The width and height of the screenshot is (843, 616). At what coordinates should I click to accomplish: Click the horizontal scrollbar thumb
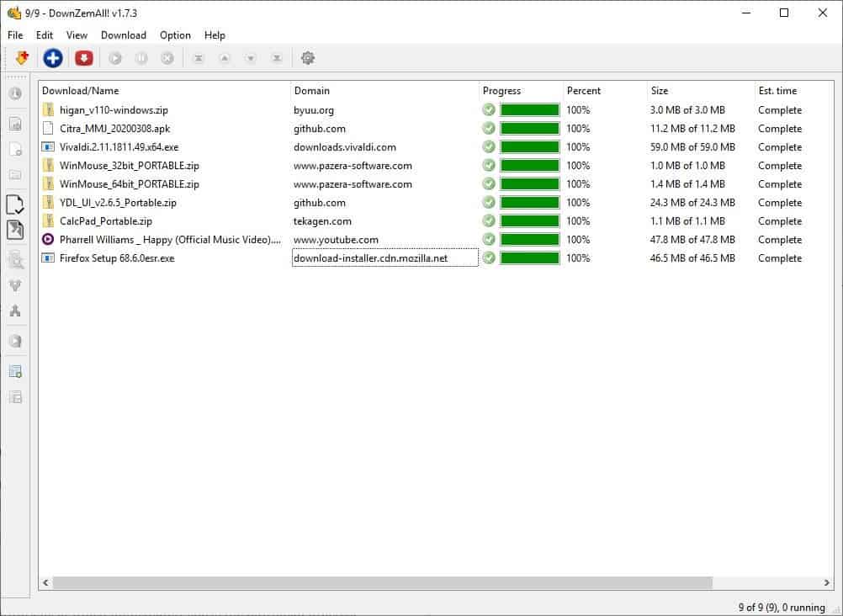coord(382,582)
